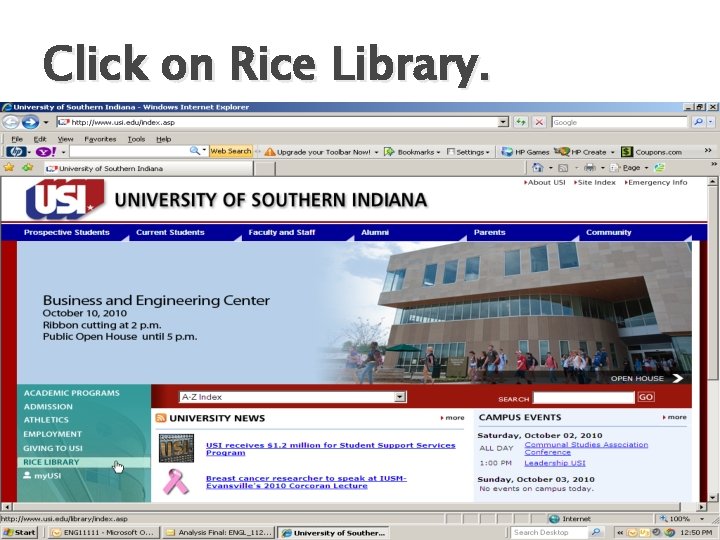Click the OPEN HOUSE arrow on banner
This screenshot has height=540, width=720.
pos(678,378)
